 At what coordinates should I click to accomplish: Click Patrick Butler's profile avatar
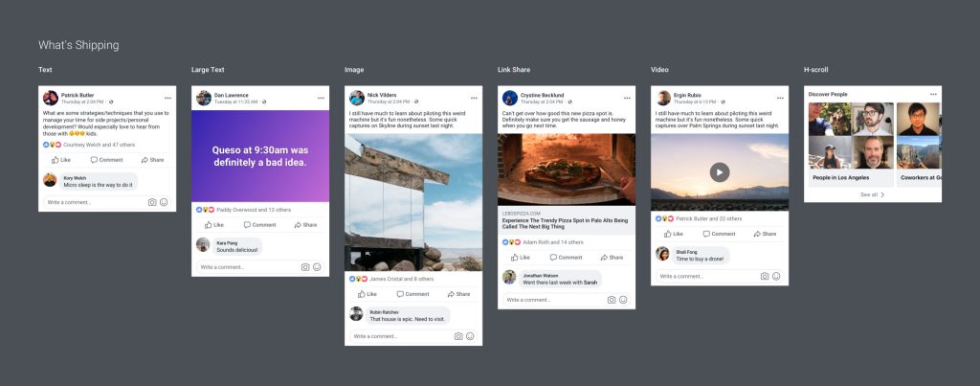coord(51,98)
